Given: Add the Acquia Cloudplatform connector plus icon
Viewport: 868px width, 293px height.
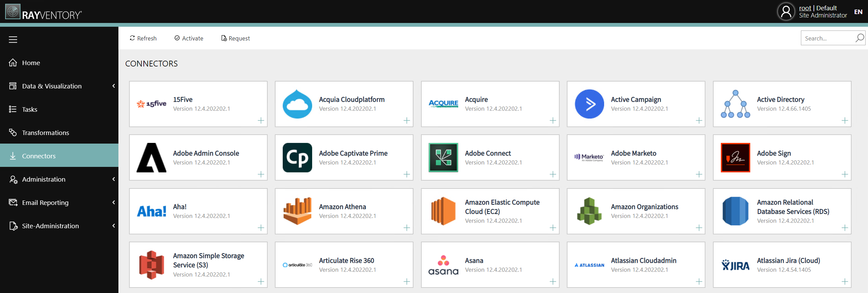Looking at the screenshot, I should [x=407, y=121].
